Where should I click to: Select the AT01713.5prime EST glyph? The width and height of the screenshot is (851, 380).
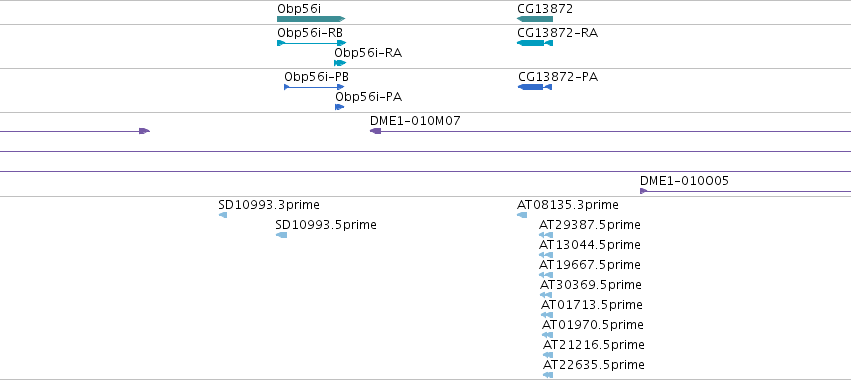click(x=547, y=315)
